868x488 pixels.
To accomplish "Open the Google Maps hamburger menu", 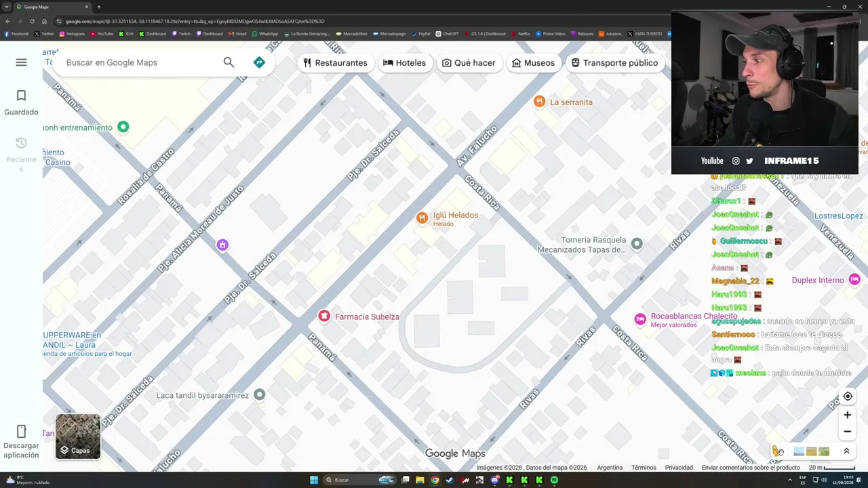I will coord(21,62).
